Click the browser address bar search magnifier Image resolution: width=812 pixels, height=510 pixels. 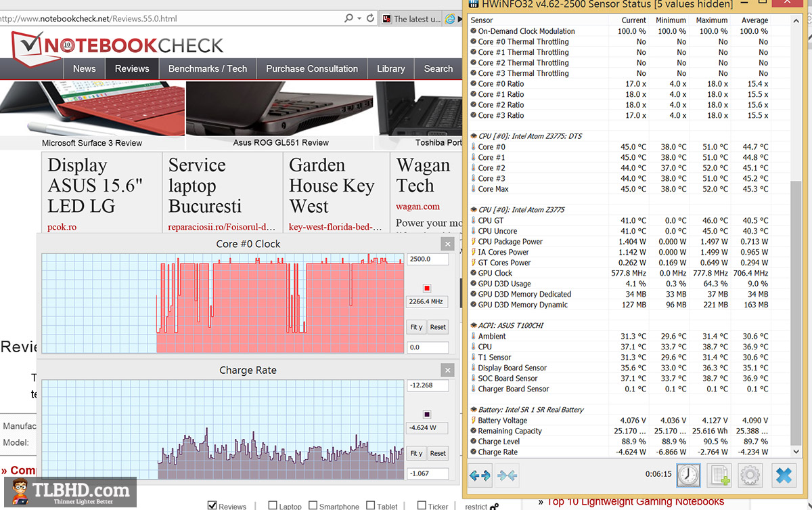coord(348,19)
